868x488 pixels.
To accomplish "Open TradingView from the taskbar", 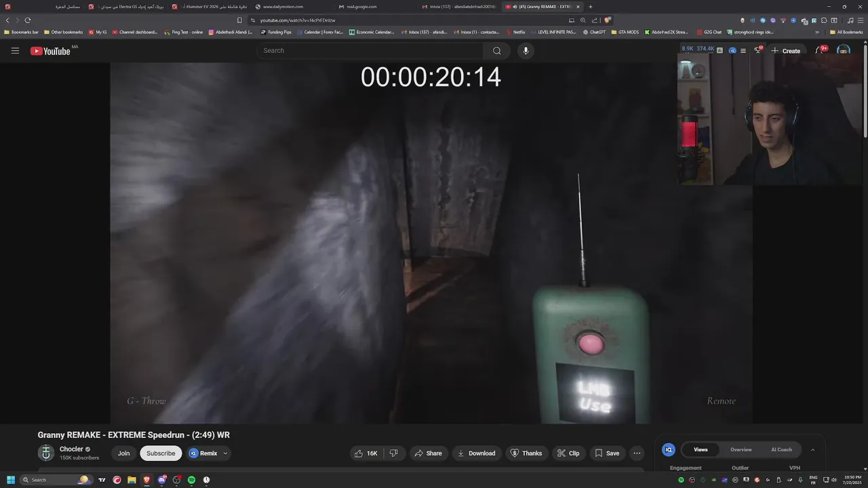I will tap(102, 480).
